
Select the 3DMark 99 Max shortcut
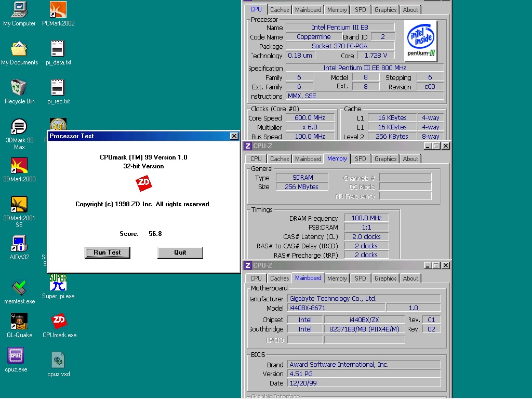click(x=19, y=127)
